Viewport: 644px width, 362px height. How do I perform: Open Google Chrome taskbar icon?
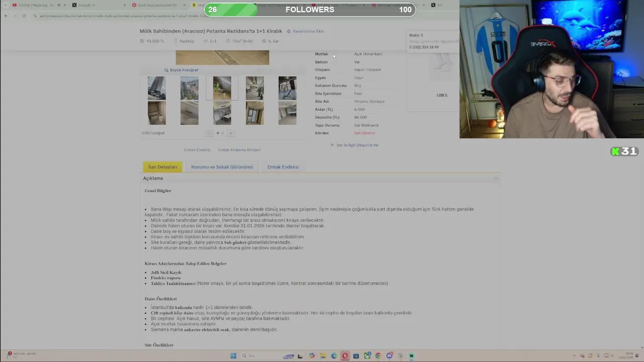[x=378, y=356]
